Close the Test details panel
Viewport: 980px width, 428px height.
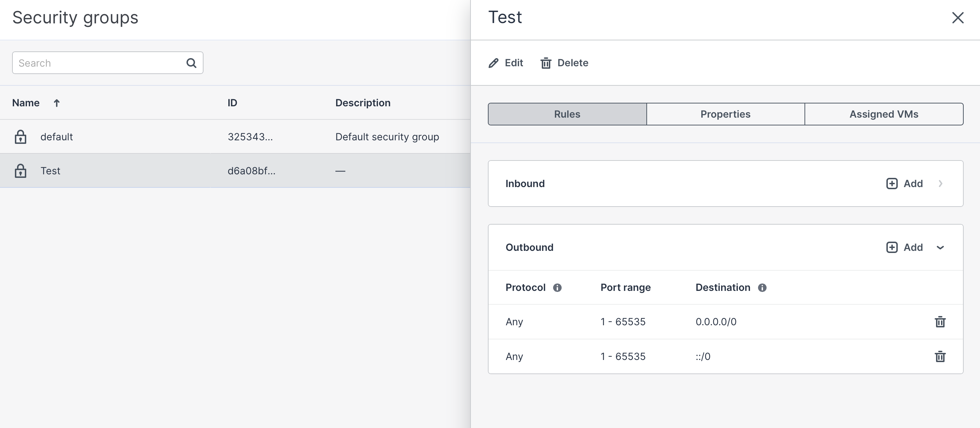pyautogui.click(x=958, y=17)
